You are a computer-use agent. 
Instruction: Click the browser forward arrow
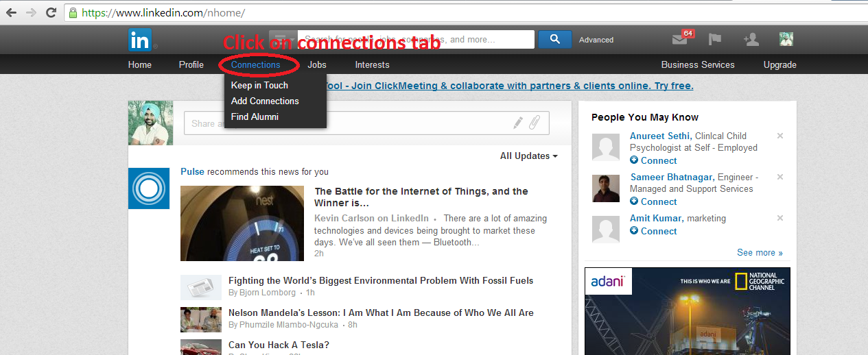31,12
